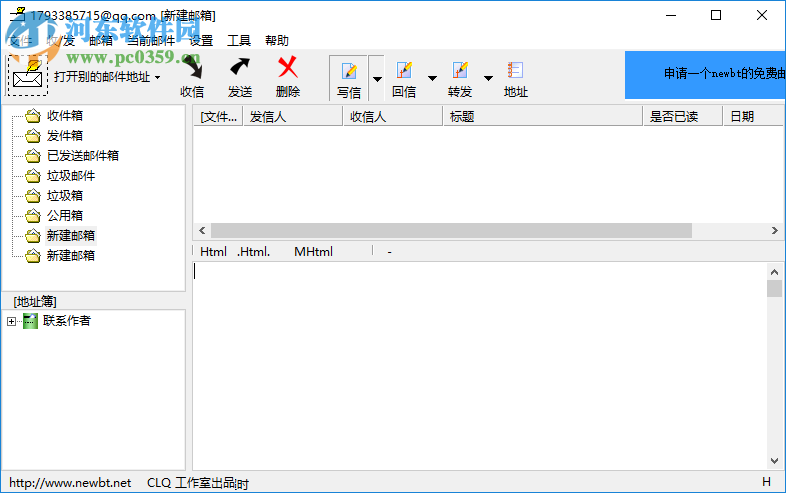Click the mail list horizontal scrollbar thumb

pyautogui.click(x=451, y=231)
